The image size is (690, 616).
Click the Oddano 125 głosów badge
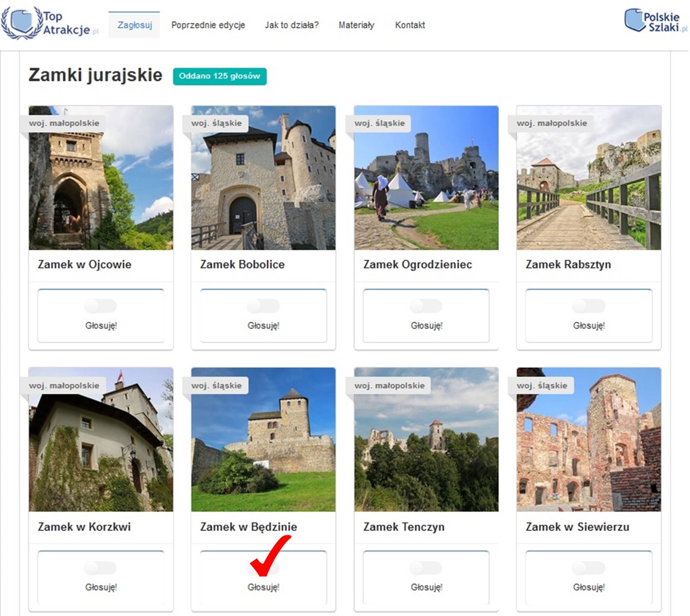pos(220,77)
